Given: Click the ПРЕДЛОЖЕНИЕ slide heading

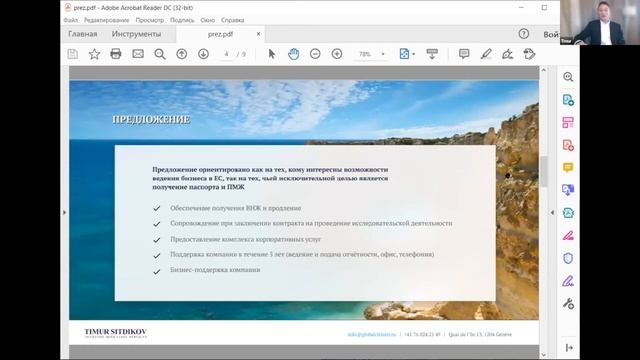Looking at the screenshot, I should pyautogui.click(x=151, y=119).
